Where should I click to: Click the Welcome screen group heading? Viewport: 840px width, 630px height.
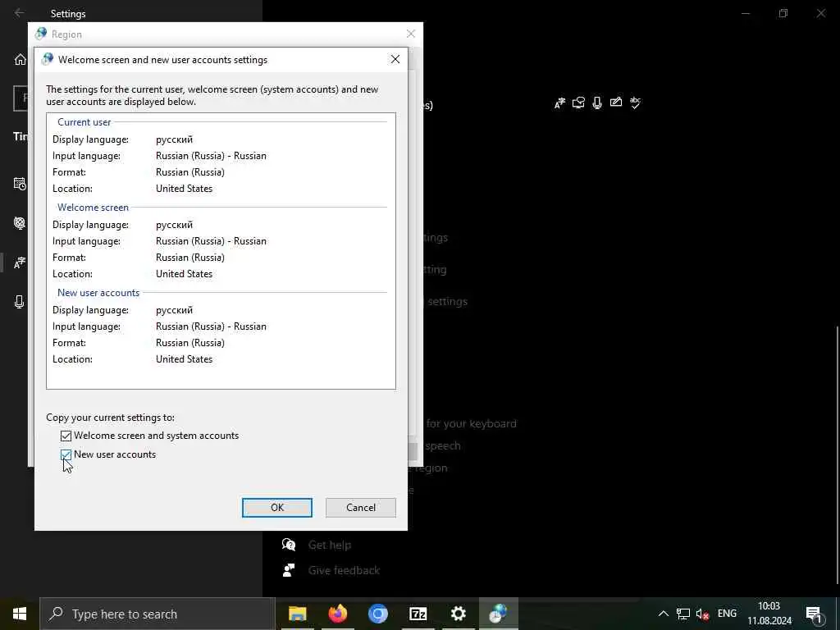(94, 208)
